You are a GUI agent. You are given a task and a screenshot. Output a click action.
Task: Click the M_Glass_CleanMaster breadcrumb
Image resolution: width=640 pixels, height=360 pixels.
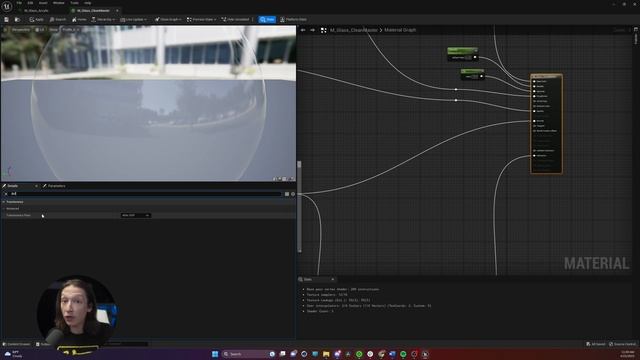point(353,30)
